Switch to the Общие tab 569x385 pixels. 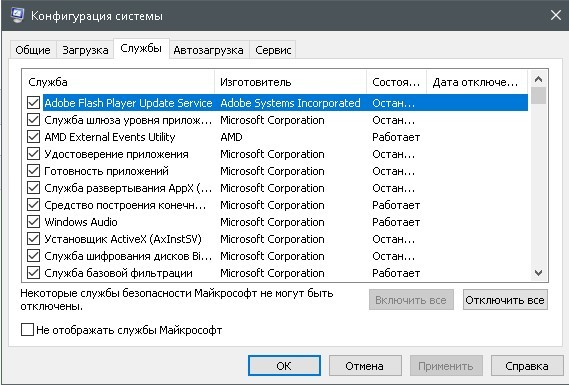(x=33, y=50)
